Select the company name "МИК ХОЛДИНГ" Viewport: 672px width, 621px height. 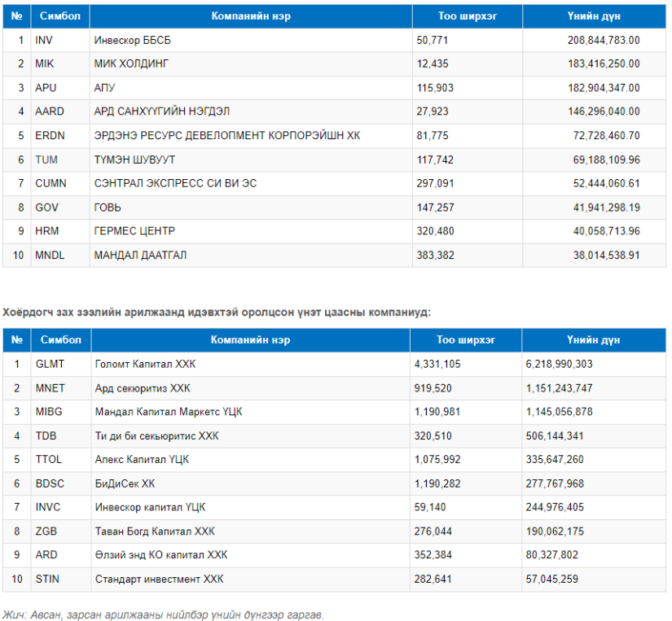click(x=132, y=63)
